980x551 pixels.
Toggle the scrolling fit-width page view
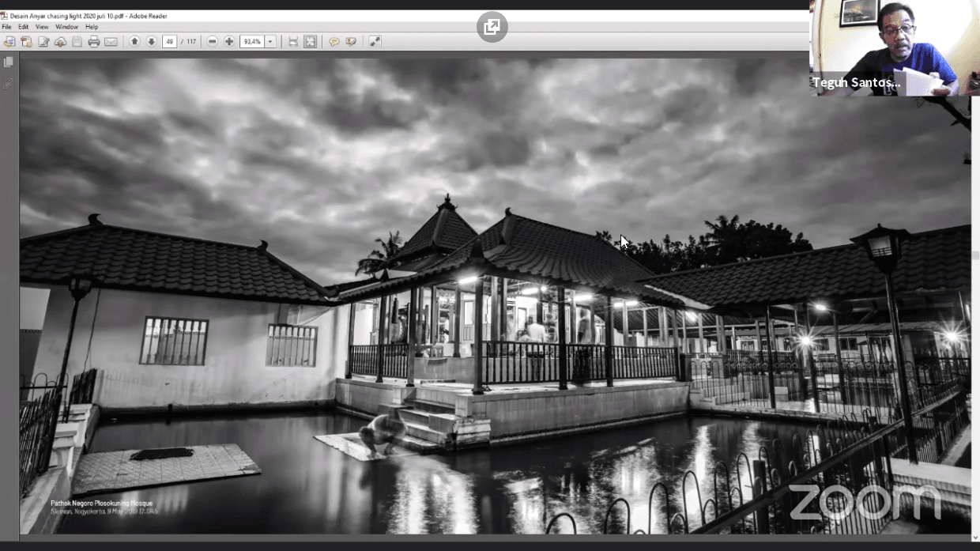pos(293,42)
